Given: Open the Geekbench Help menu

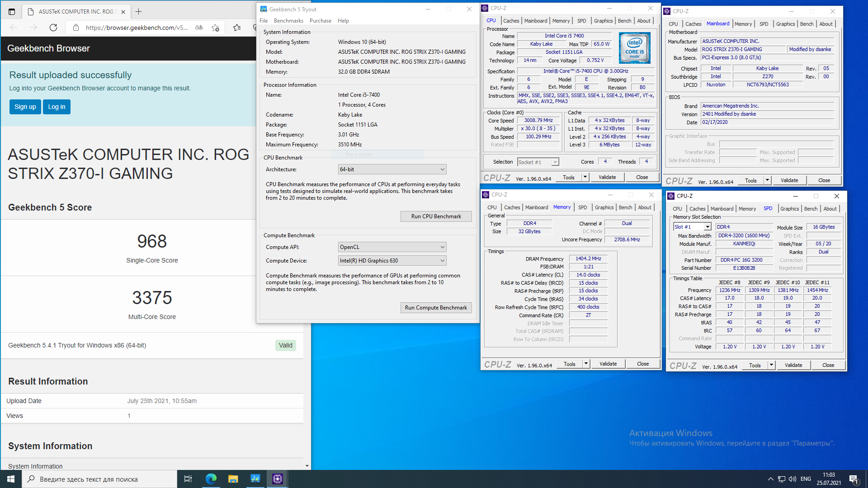Looking at the screenshot, I should click(x=343, y=21).
